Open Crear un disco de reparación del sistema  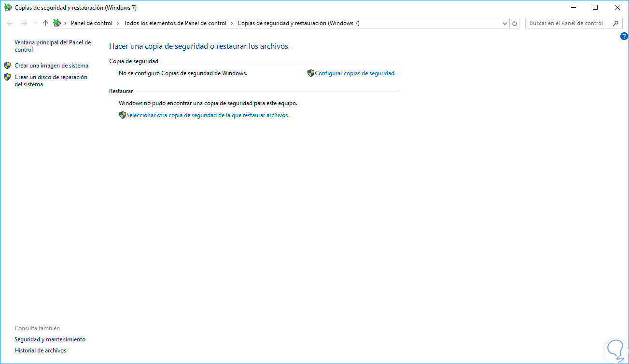[51, 81]
